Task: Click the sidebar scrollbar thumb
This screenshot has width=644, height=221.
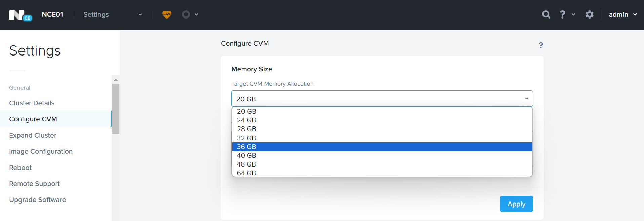Action: 116,109
